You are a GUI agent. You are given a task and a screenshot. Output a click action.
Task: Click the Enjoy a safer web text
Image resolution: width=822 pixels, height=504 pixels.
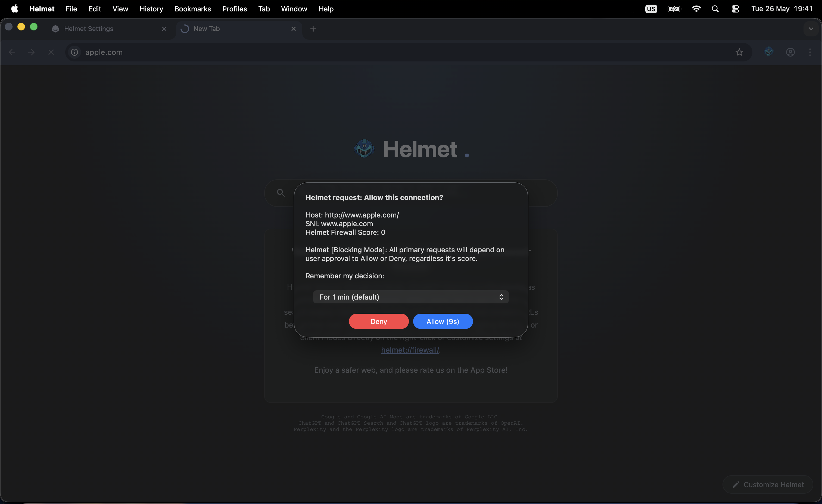pos(411,370)
